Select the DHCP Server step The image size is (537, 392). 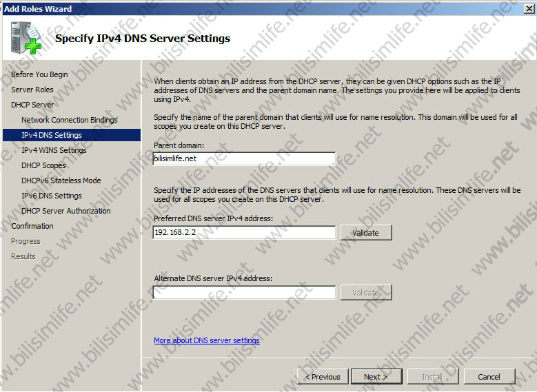[x=32, y=105]
